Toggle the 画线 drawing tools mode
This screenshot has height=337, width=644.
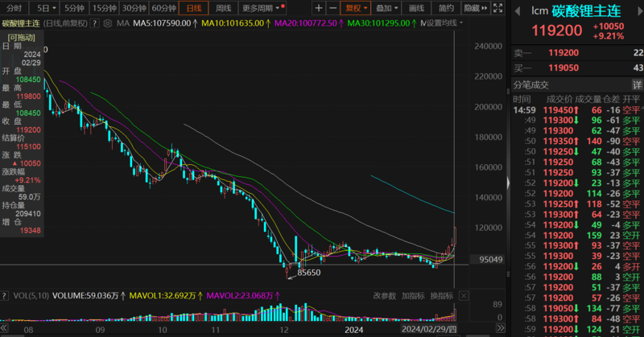[x=416, y=7]
